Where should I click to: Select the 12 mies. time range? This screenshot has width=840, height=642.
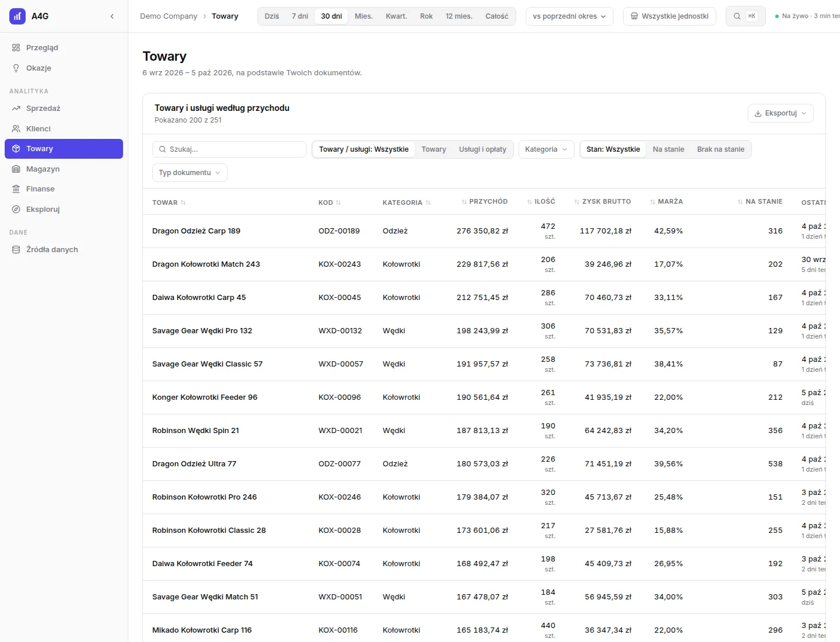click(x=459, y=16)
